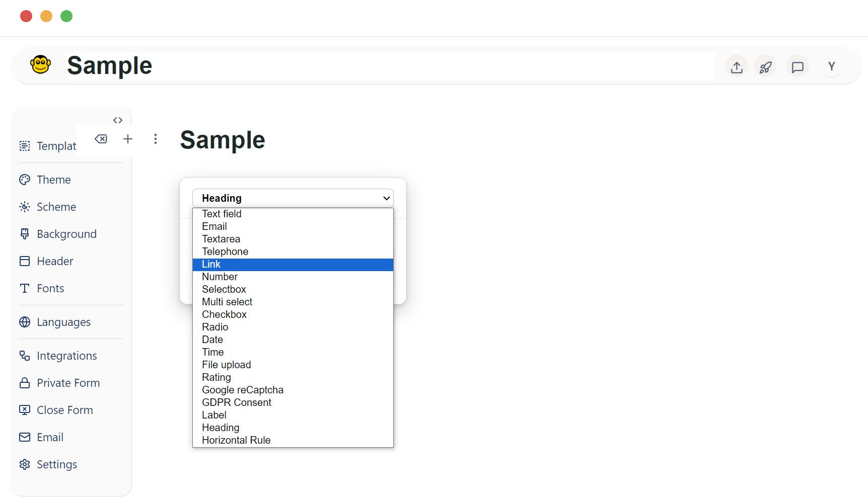Screen dimensions: 868x499
Task: Click the Email envelope icon in sidebar
Action: coord(25,437)
